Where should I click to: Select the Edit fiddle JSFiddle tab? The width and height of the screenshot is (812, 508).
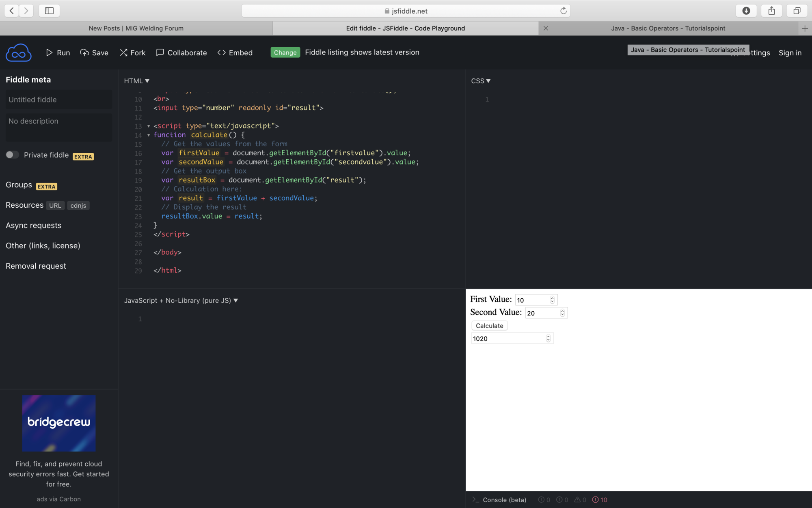[406, 28]
